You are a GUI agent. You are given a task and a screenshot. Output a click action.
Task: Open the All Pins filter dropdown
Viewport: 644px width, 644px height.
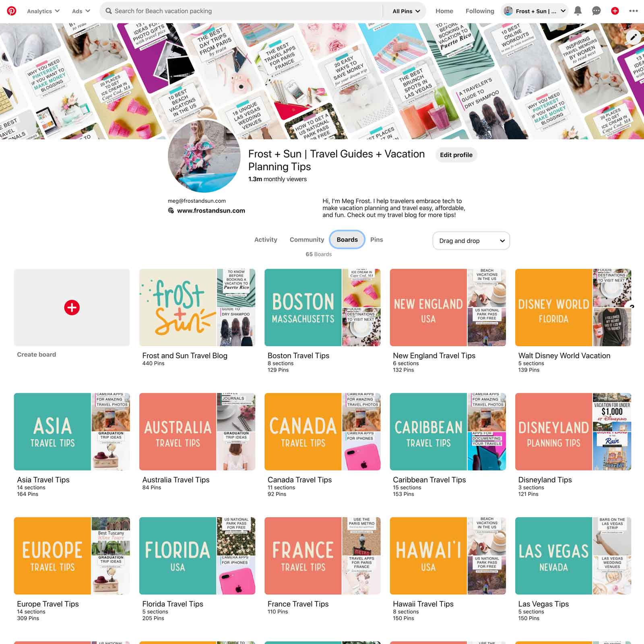406,11
